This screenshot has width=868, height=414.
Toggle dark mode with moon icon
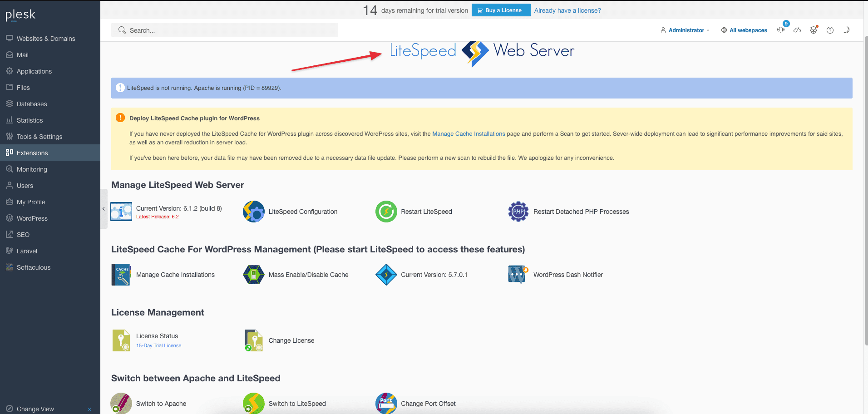(x=846, y=30)
